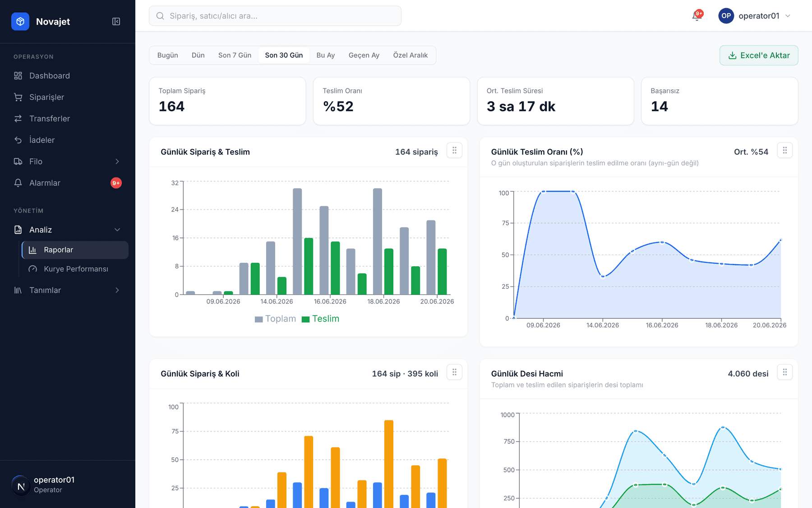Collapse the Analiz menu chevron
The width and height of the screenshot is (812, 508).
point(117,230)
